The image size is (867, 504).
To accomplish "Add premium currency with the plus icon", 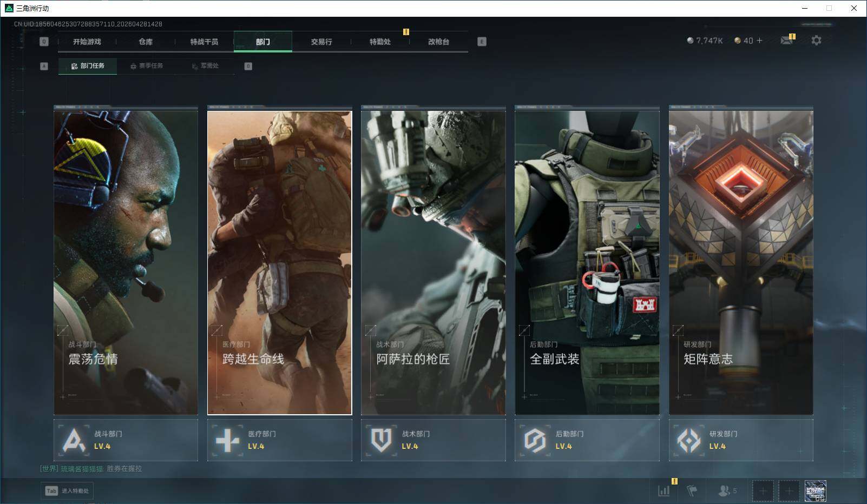I will coord(759,41).
